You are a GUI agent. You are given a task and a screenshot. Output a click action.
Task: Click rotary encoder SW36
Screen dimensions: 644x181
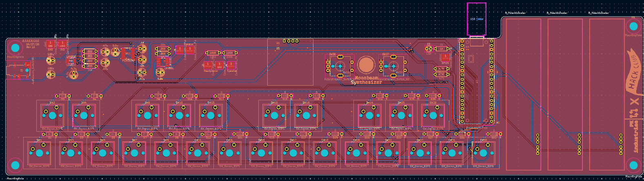[340, 66]
